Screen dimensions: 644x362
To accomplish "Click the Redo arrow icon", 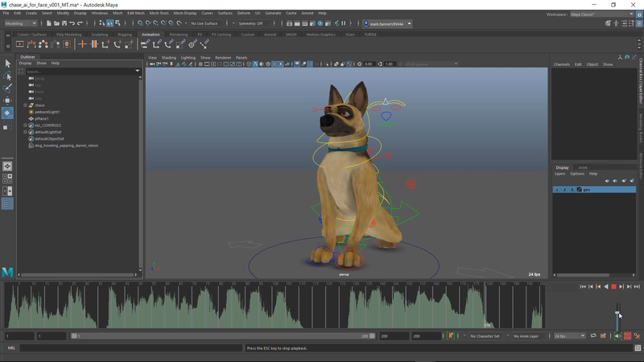I will pyautogui.click(x=80, y=23).
